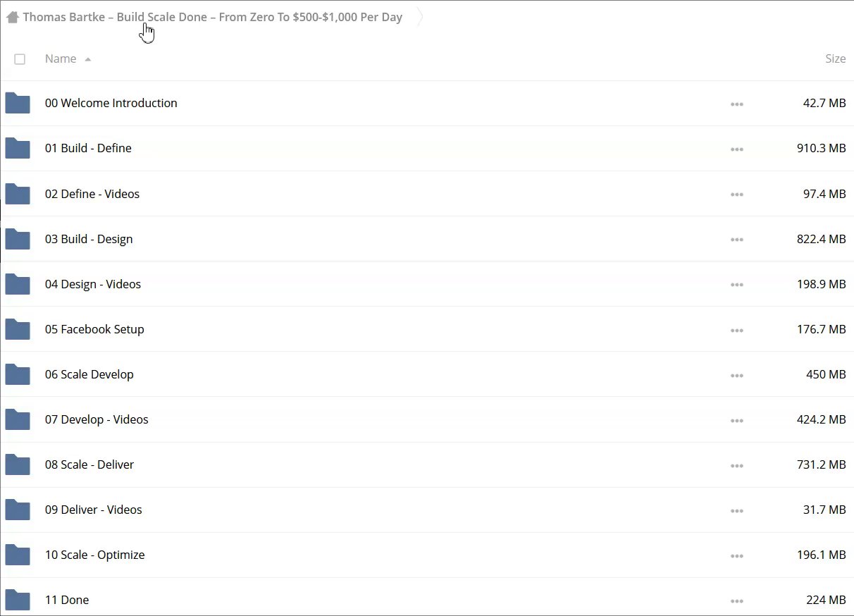
Task: Open more options for 08 Scale - Deliver
Action: pos(737,465)
